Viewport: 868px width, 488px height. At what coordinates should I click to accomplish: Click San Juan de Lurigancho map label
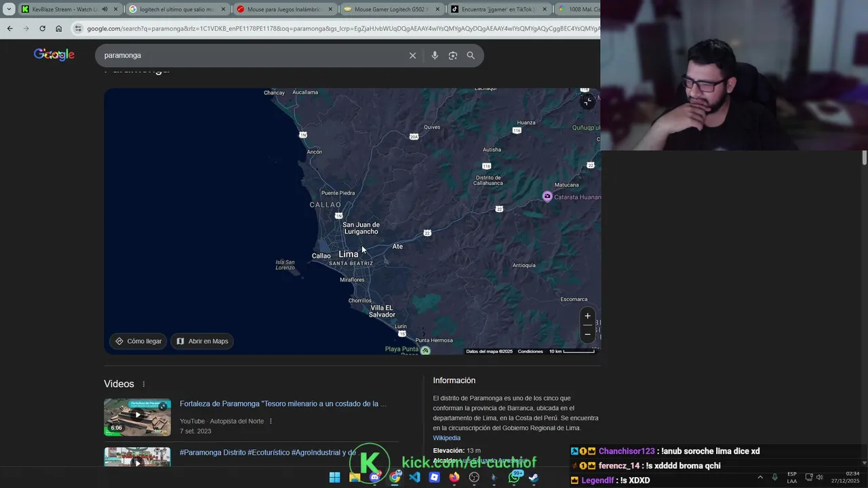(361, 228)
